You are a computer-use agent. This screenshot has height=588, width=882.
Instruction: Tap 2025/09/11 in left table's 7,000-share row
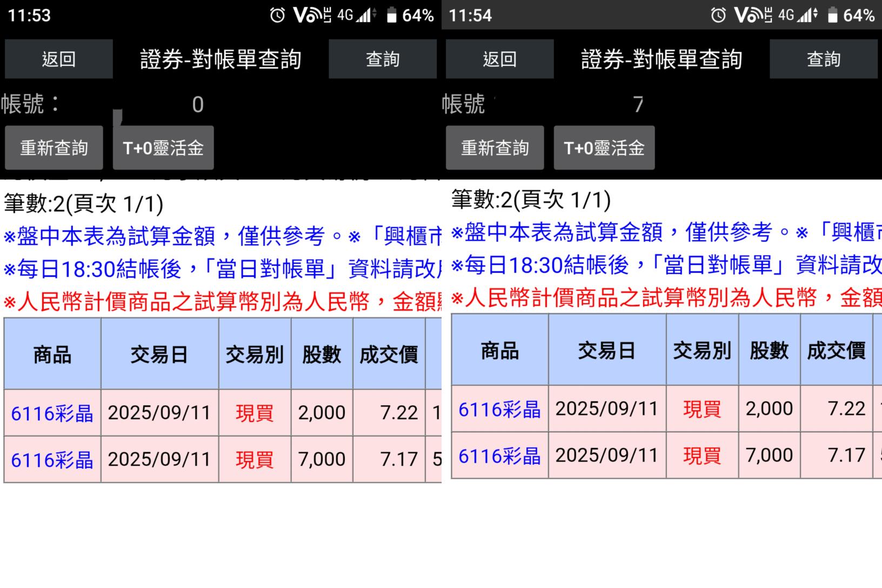[x=159, y=459]
